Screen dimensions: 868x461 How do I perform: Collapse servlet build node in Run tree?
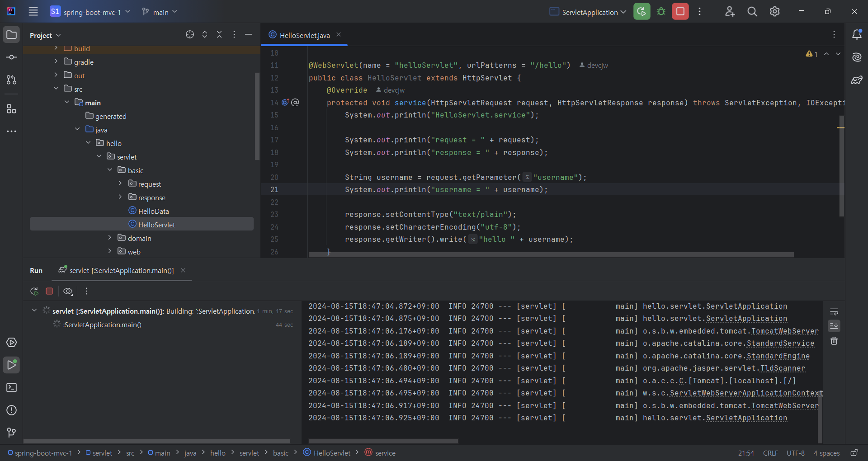click(34, 310)
